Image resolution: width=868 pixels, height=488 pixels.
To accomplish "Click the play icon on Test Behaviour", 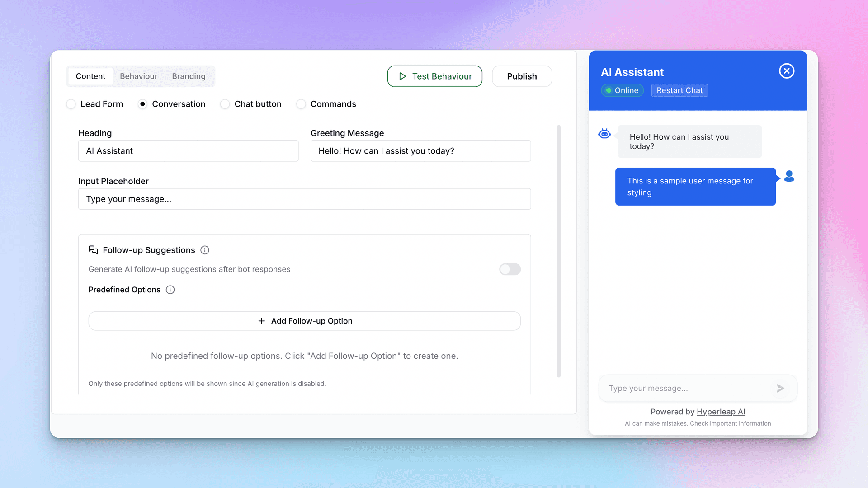I will tap(402, 76).
